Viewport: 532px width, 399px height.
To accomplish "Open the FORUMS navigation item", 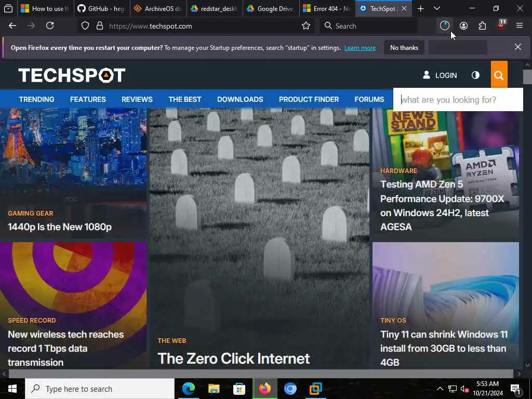I will click(x=369, y=99).
